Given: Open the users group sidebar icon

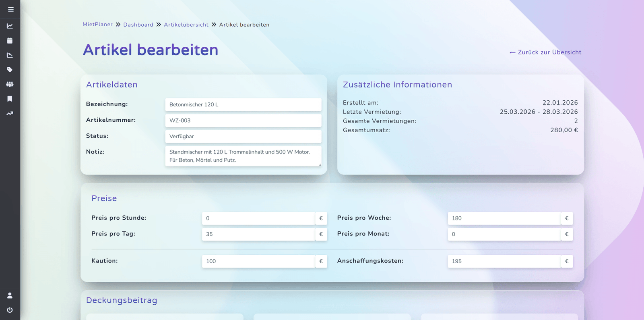Looking at the screenshot, I should coord(10,84).
